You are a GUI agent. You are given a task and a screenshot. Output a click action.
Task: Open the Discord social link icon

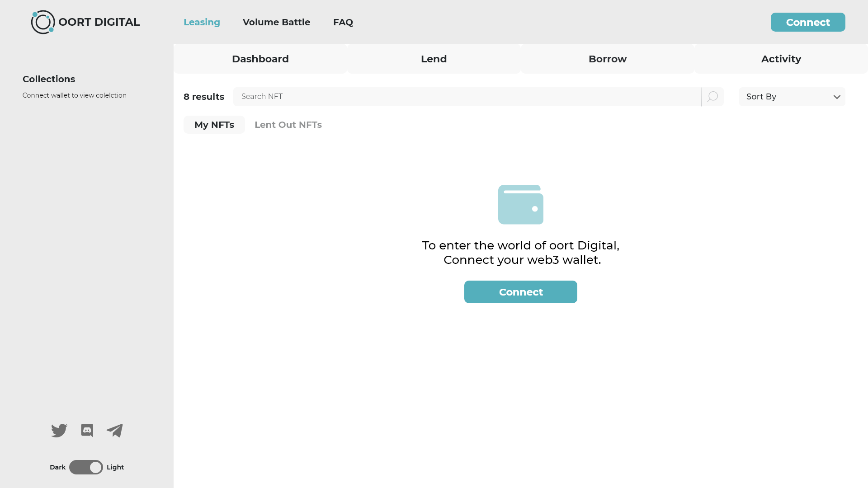pos(87,431)
